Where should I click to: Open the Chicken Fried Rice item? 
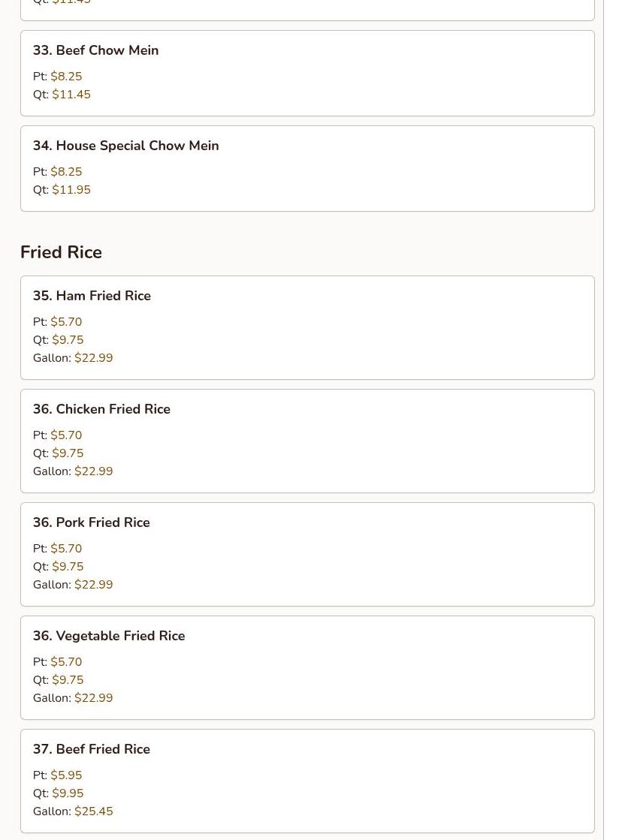[x=101, y=409]
